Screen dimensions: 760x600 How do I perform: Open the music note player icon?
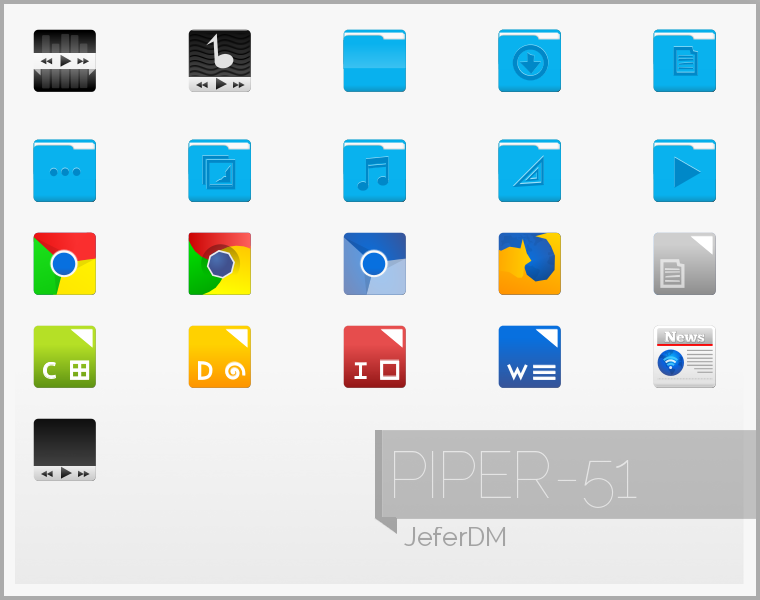pos(220,61)
